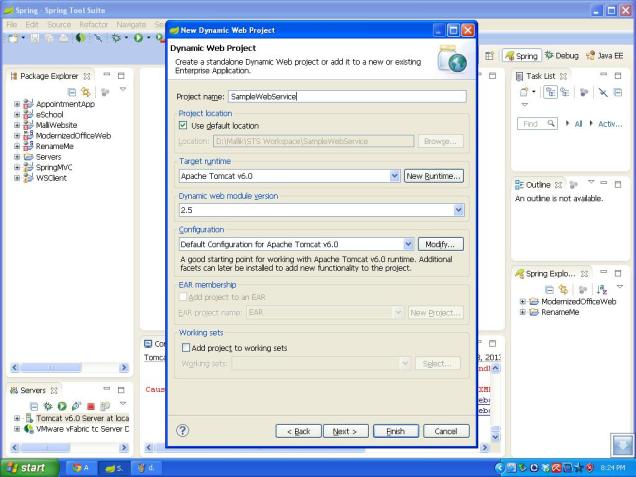Click the search magnifier in Find box
Viewport: 636px width, 477px height.
551,123
